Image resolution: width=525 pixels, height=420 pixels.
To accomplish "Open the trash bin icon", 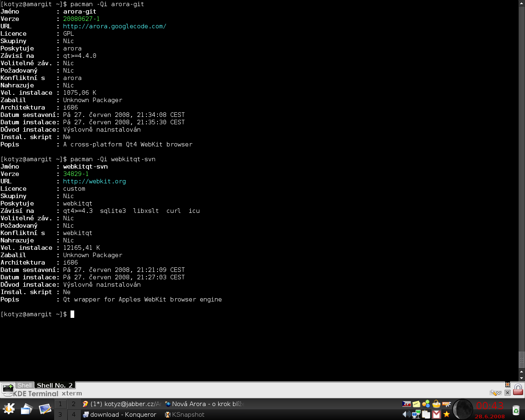I will 516,409.
